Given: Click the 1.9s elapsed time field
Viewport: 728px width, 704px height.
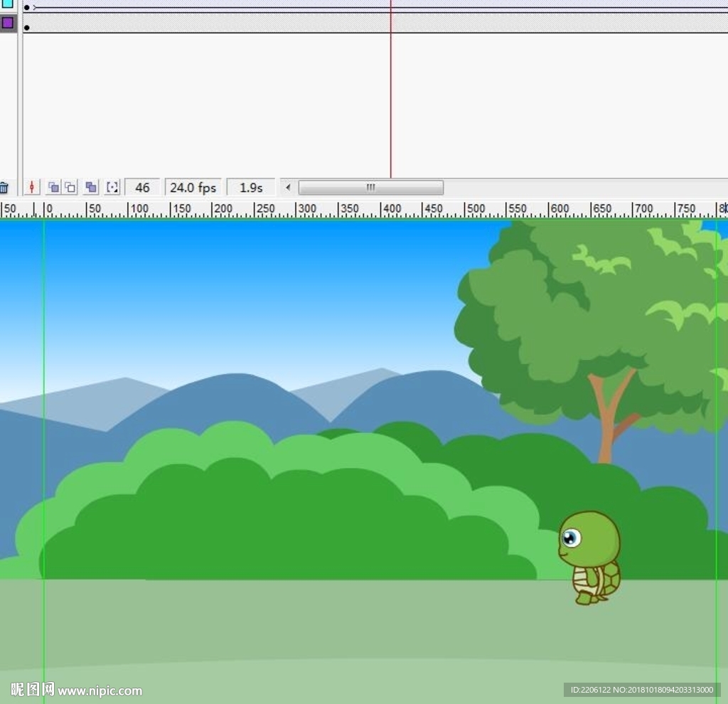Looking at the screenshot, I should 250,188.
